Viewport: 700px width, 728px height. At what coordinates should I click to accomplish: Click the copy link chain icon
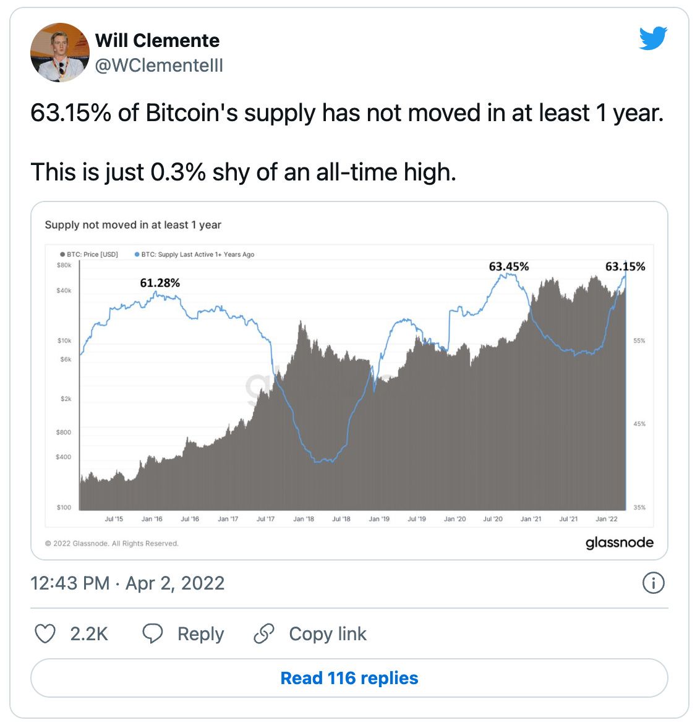[264, 634]
